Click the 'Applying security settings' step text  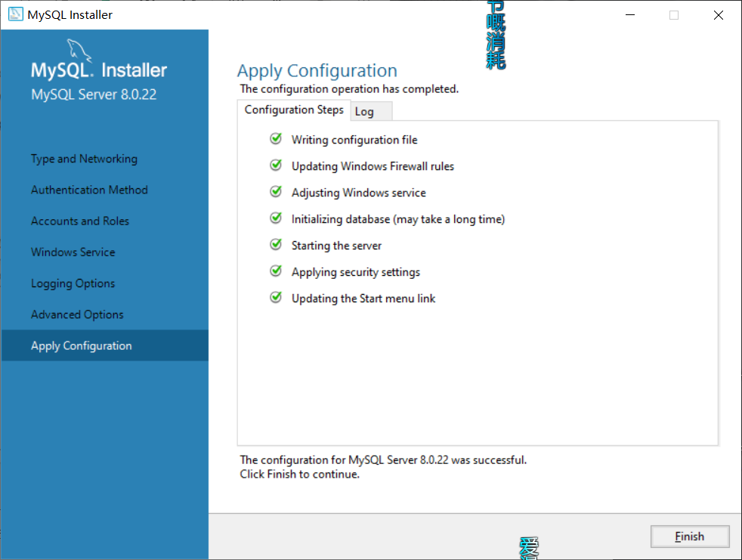pyautogui.click(x=356, y=272)
